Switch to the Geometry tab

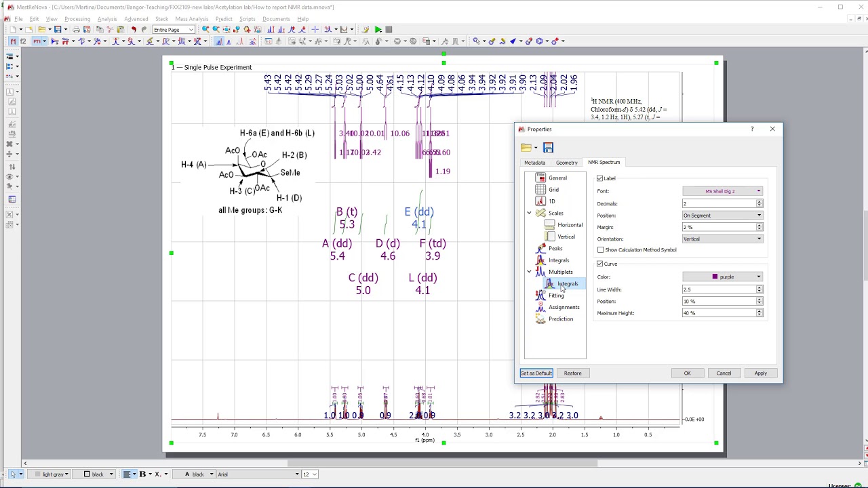tap(567, 163)
